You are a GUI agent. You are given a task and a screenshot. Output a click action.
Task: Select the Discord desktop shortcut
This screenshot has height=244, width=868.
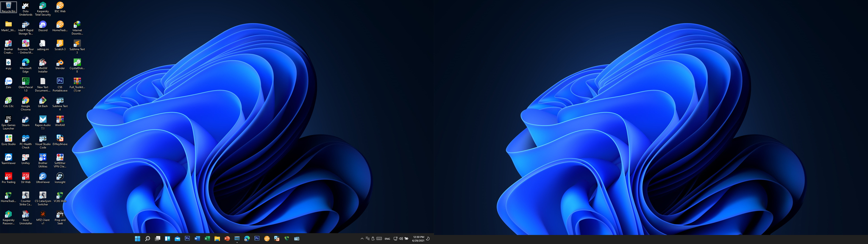[x=43, y=26]
